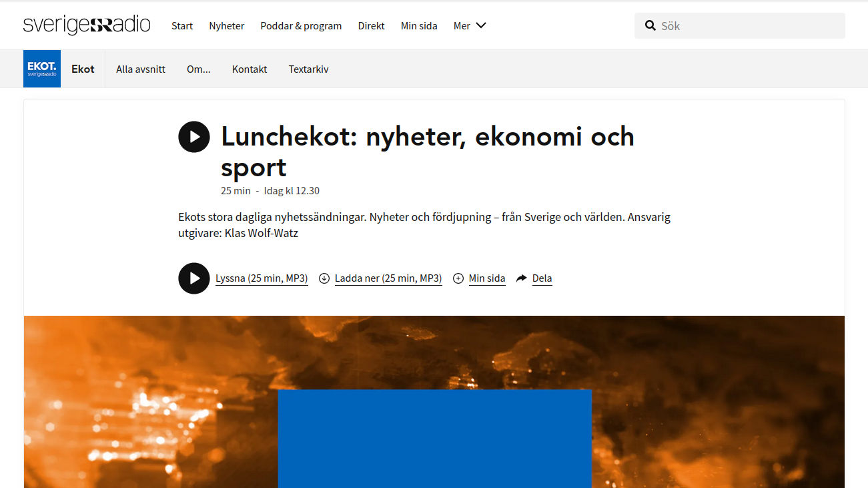Click the Sveriges Radio logo

87,25
